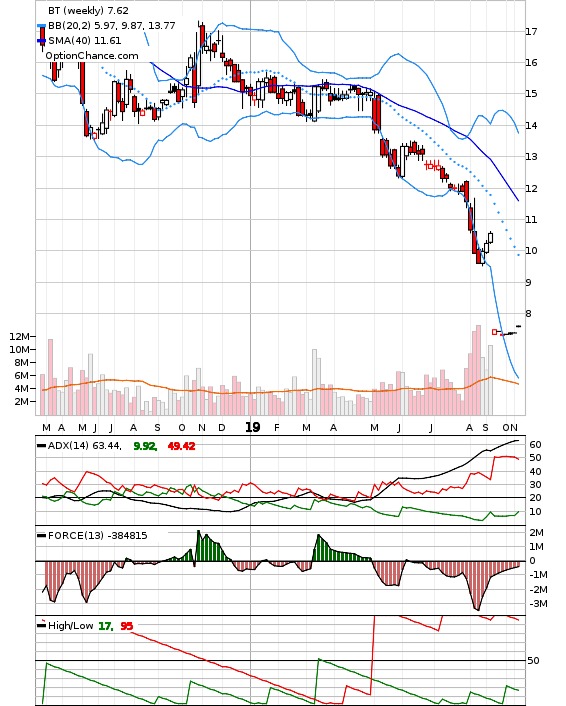
Task: Select the red 95 High/Low value
Action: click(x=127, y=626)
